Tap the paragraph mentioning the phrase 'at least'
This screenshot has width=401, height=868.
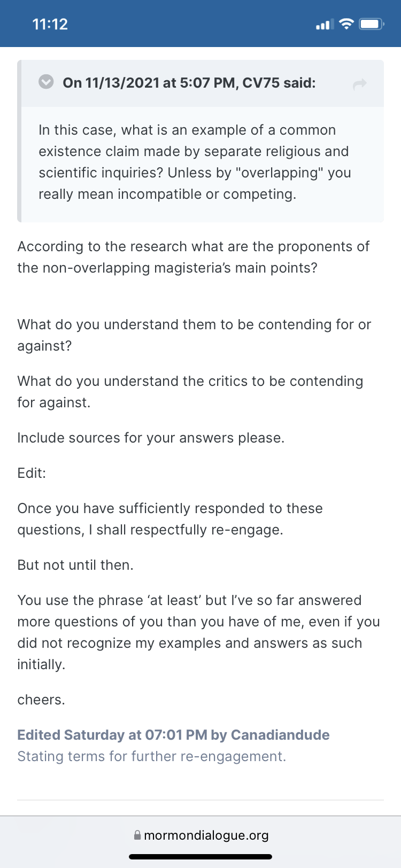tap(199, 632)
